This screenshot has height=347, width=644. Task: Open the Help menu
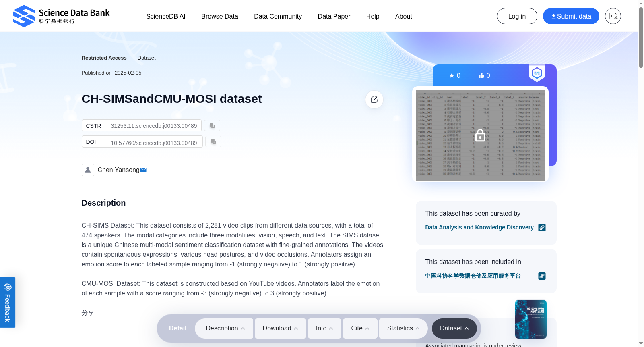click(373, 17)
